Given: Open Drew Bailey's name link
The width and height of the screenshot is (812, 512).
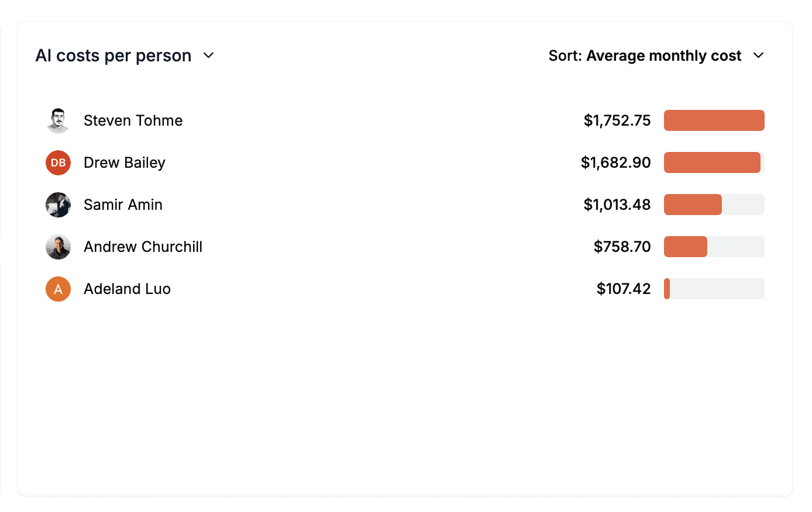Looking at the screenshot, I should point(124,162).
